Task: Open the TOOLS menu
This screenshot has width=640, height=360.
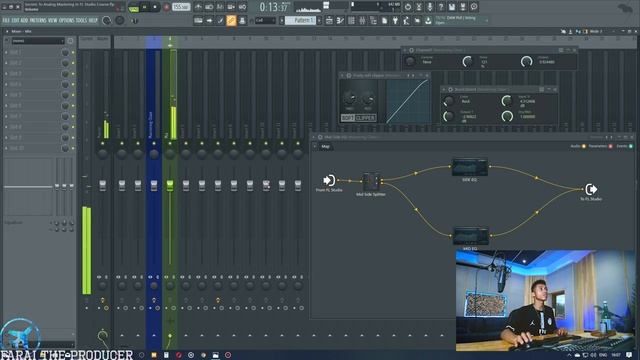Action: [81, 20]
